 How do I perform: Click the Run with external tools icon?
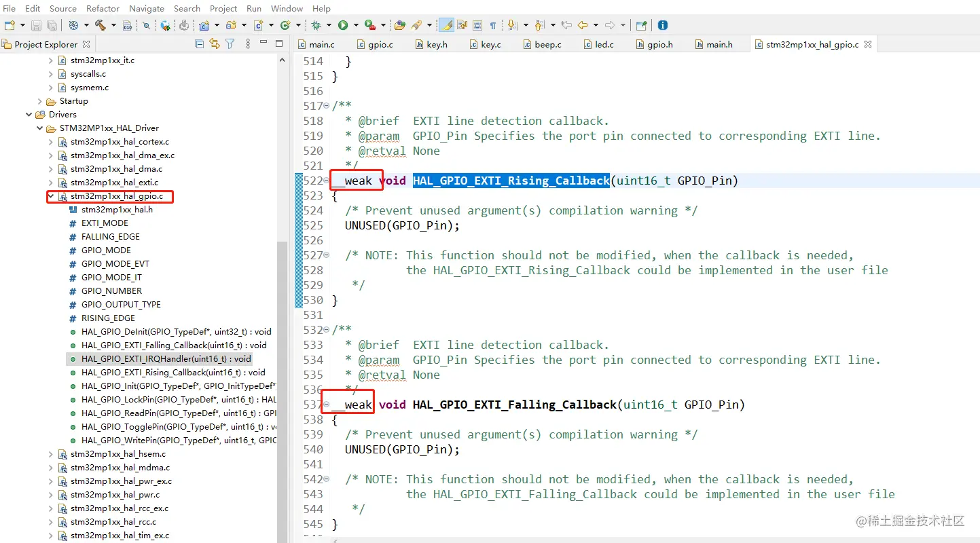(369, 25)
